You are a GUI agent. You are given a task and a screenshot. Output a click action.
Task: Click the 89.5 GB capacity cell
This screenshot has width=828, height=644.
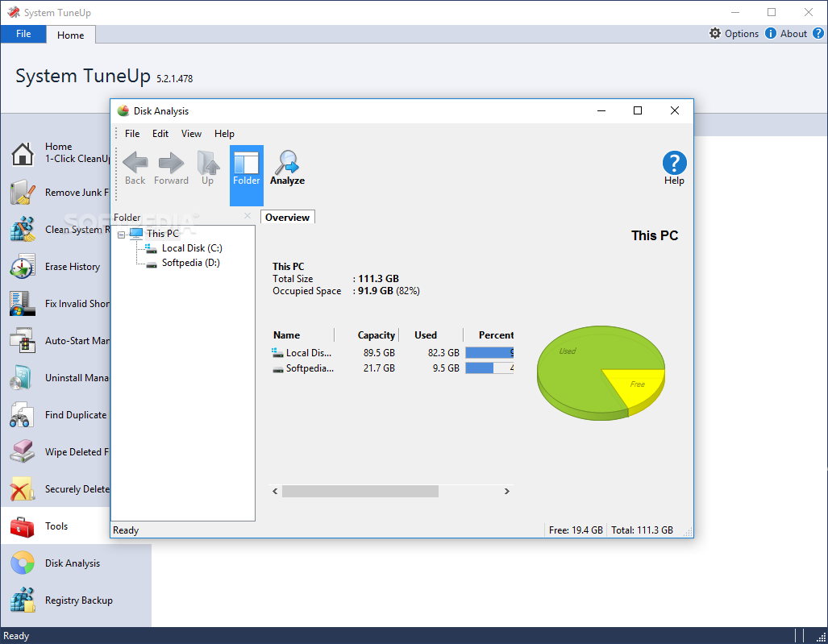(x=379, y=352)
